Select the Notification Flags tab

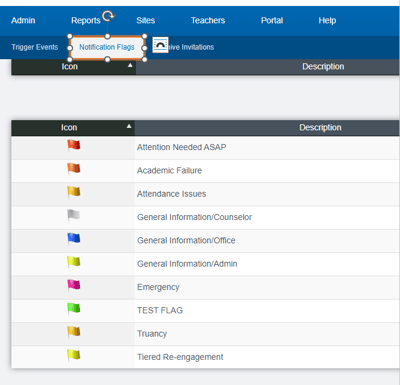point(107,47)
